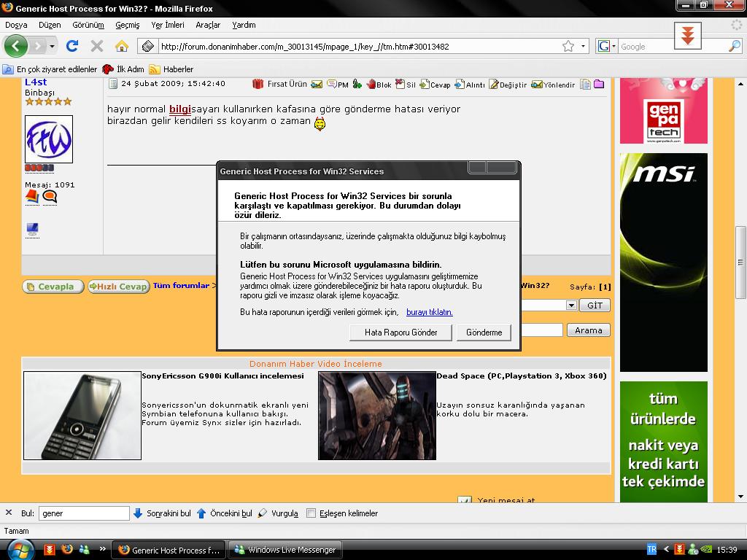Open the Düzen menu
The width and height of the screenshot is (747, 560).
click(x=50, y=25)
